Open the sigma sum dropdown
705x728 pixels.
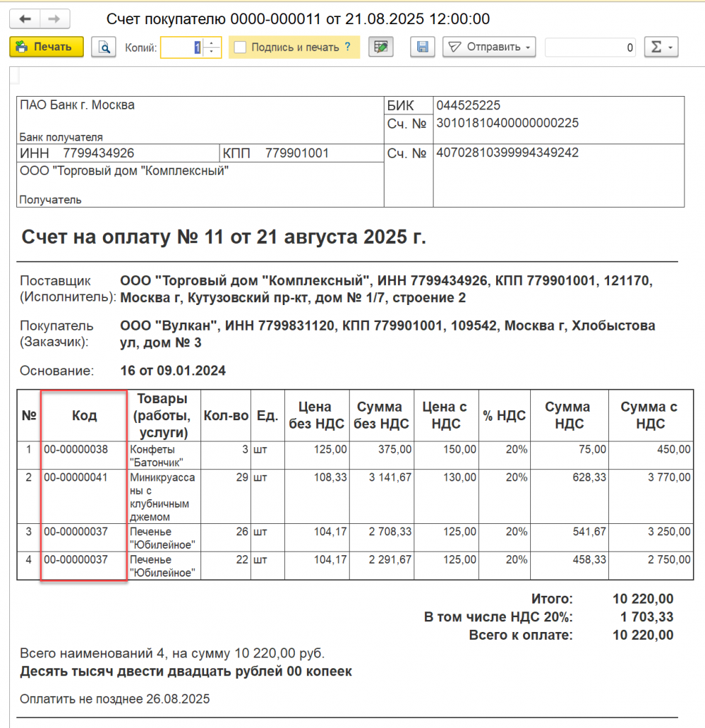662,47
